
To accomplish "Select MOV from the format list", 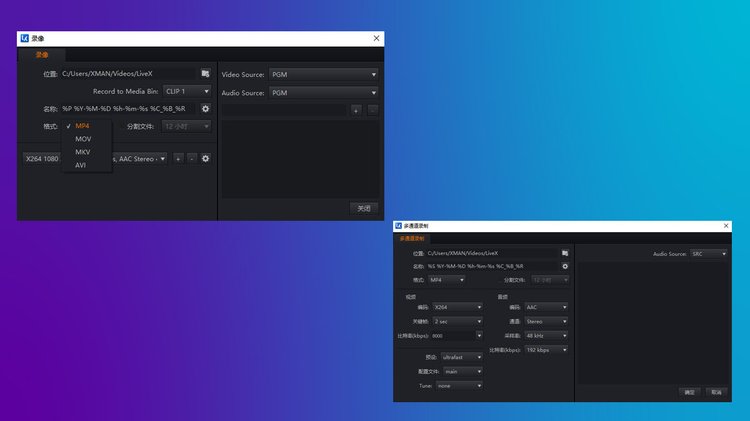I will coord(83,139).
